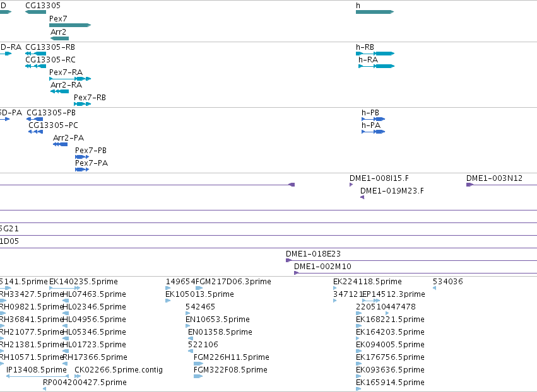Open the CK02266.5prime.contig label
The image size is (537, 392).
pyautogui.click(x=119, y=371)
